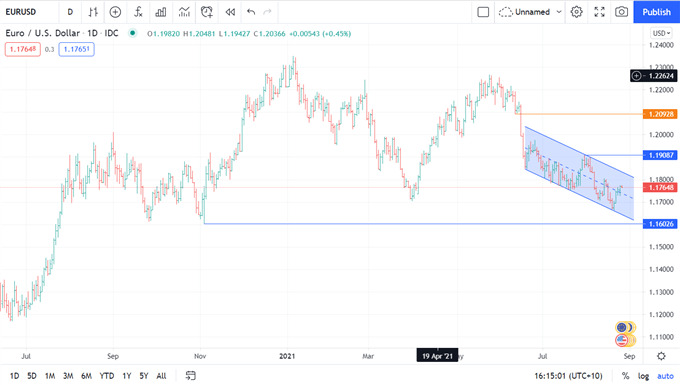680x385 pixels.
Task: Select the 1M time range
Action: 50,376
